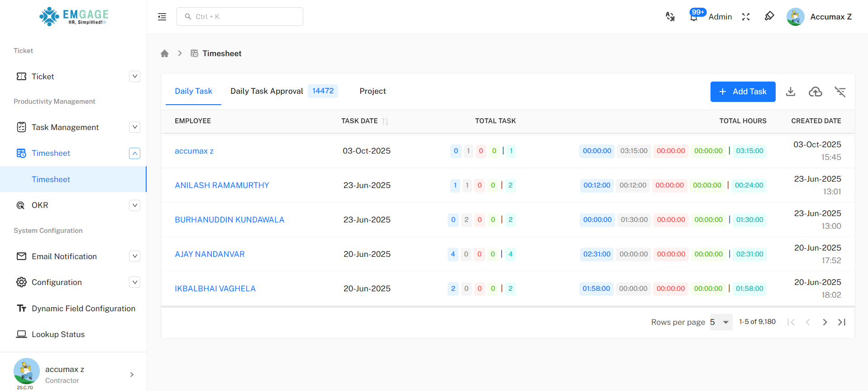
Task: Go to the next page of results
Action: pos(825,322)
